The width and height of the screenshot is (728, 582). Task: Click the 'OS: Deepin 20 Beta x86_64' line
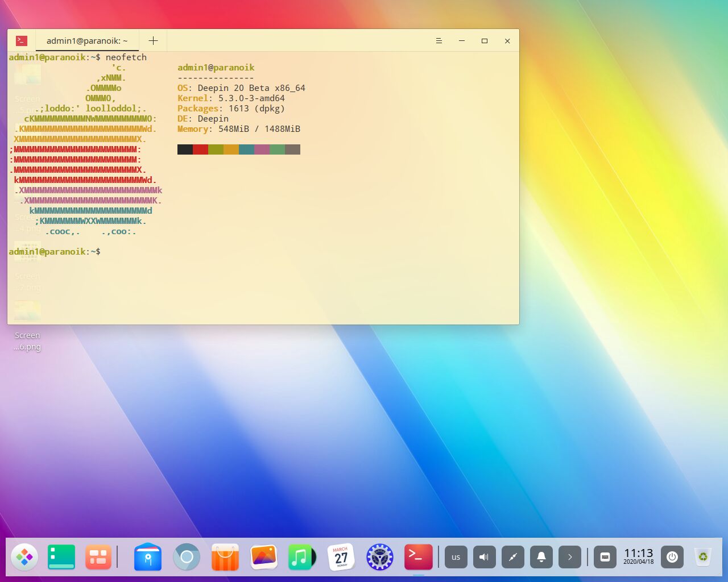[241, 88]
